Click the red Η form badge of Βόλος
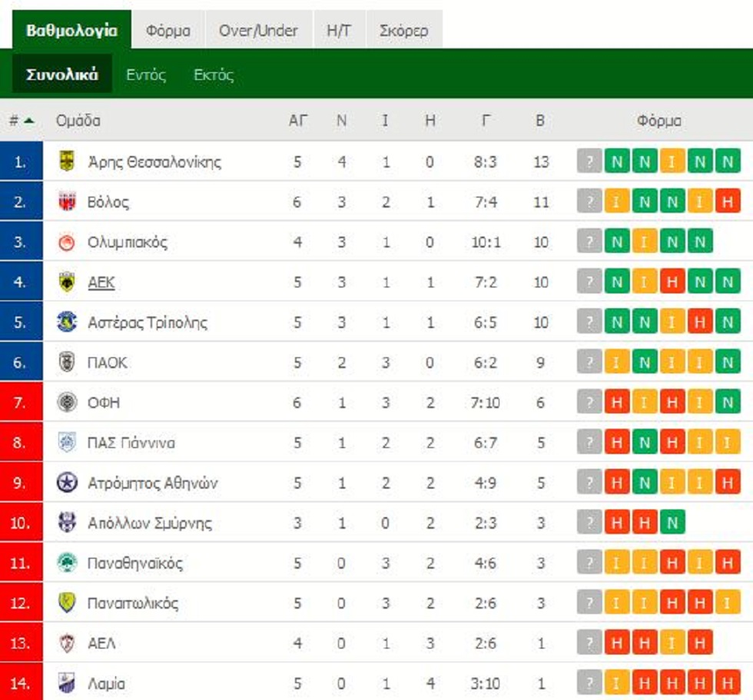753x700 pixels. point(728,201)
